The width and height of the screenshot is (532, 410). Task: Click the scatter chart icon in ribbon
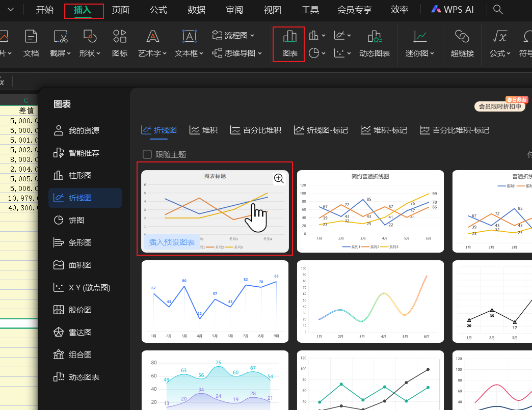(339, 53)
